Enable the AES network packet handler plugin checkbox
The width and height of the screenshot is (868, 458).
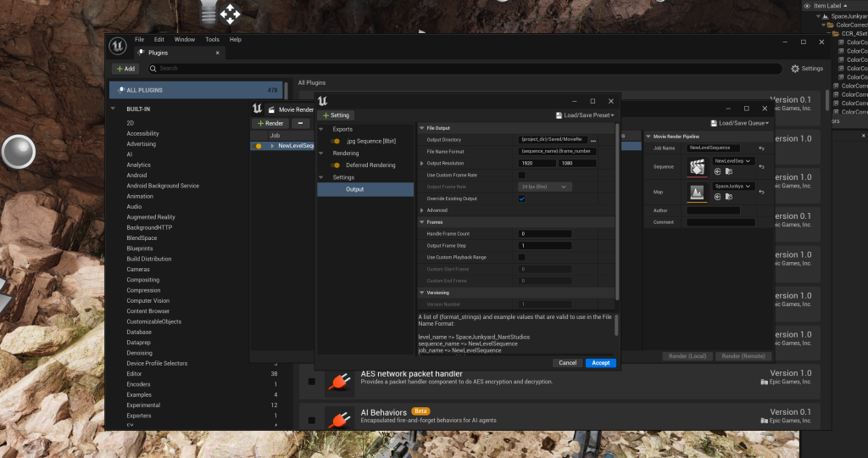[x=312, y=382]
